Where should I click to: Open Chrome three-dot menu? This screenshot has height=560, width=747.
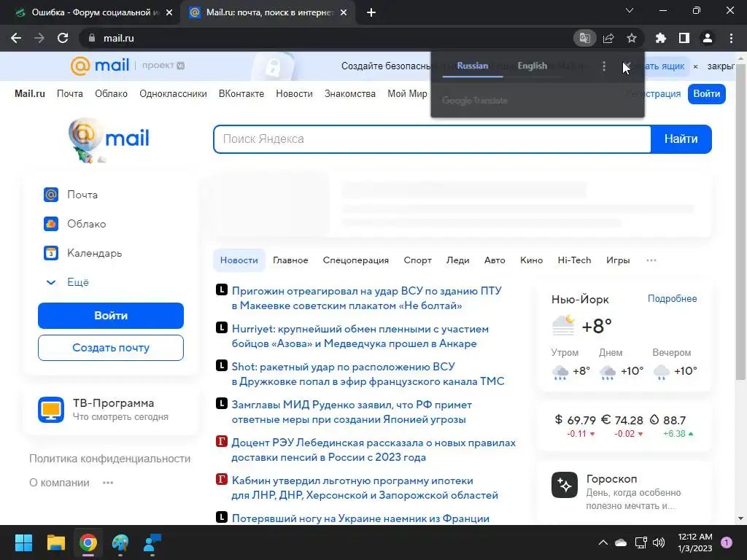(x=731, y=38)
